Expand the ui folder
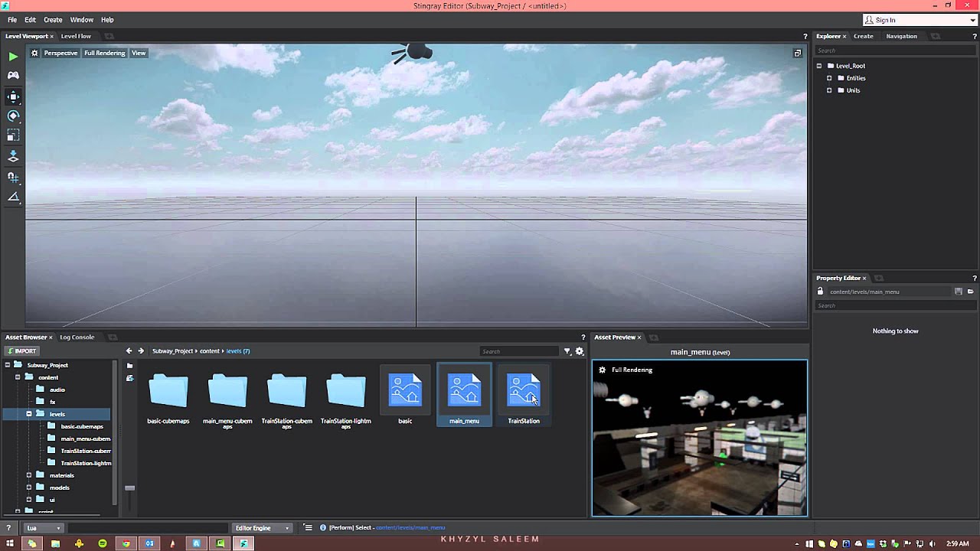This screenshot has width=980, height=551. [x=29, y=500]
